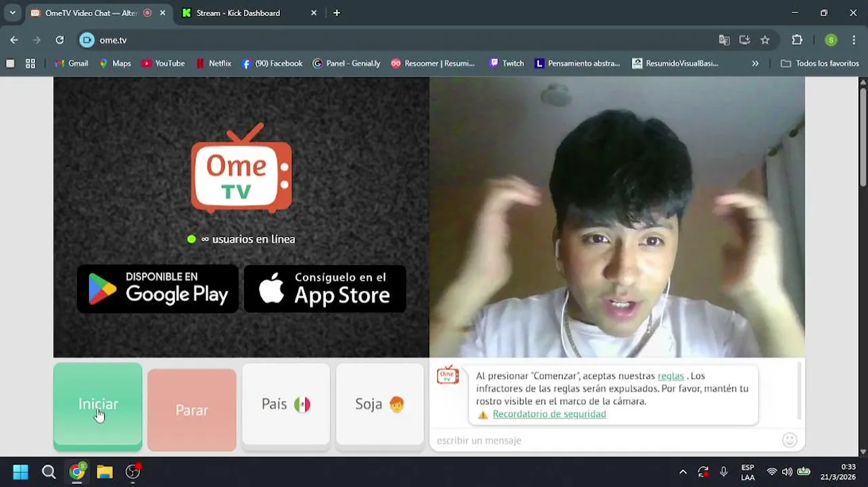Click the microphone tray icon
This screenshot has width=868, height=487.
click(723, 472)
